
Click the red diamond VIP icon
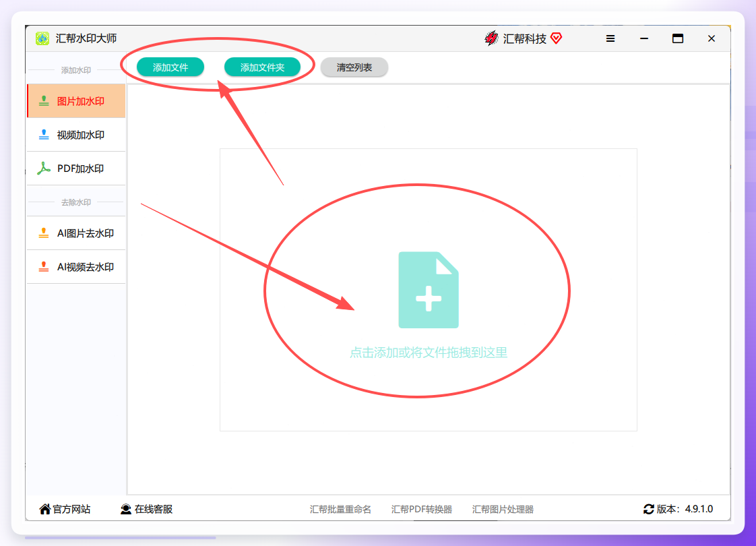556,38
